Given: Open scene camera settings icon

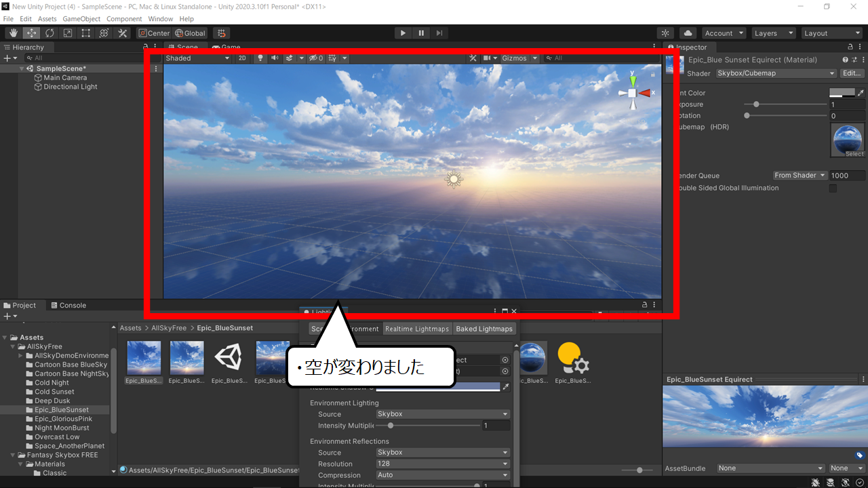Looking at the screenshot, I should tap(486, 58).
